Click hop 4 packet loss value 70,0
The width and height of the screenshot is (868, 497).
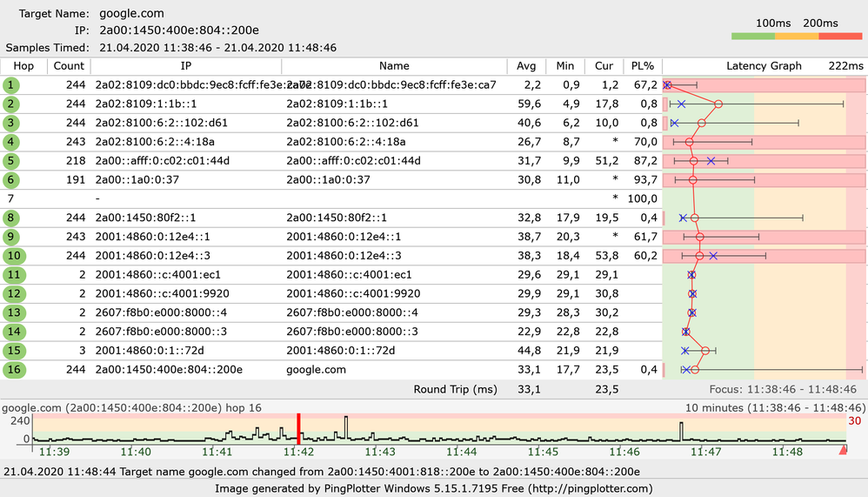pyautogui.click(x=645, y=142)
